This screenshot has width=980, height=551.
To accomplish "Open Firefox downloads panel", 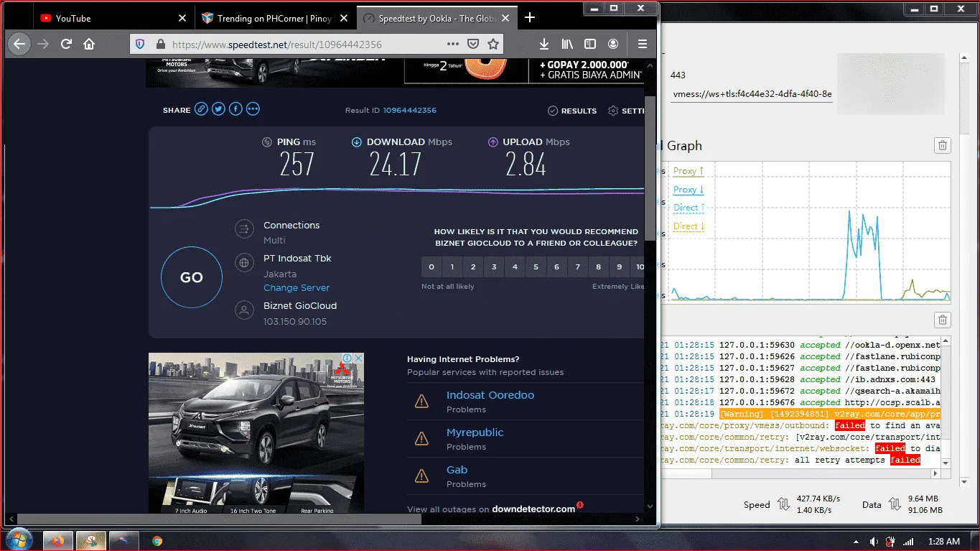I will point(544,44).
